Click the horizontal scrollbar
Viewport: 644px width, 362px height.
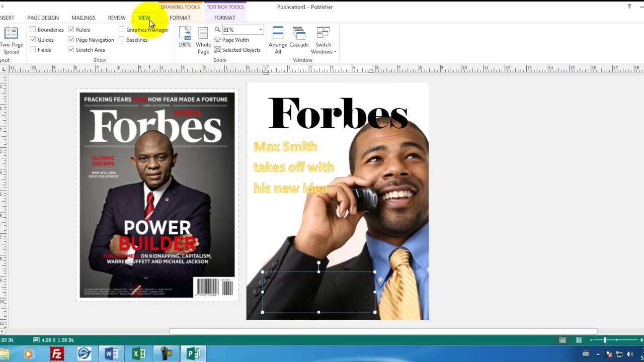point(383,331)
